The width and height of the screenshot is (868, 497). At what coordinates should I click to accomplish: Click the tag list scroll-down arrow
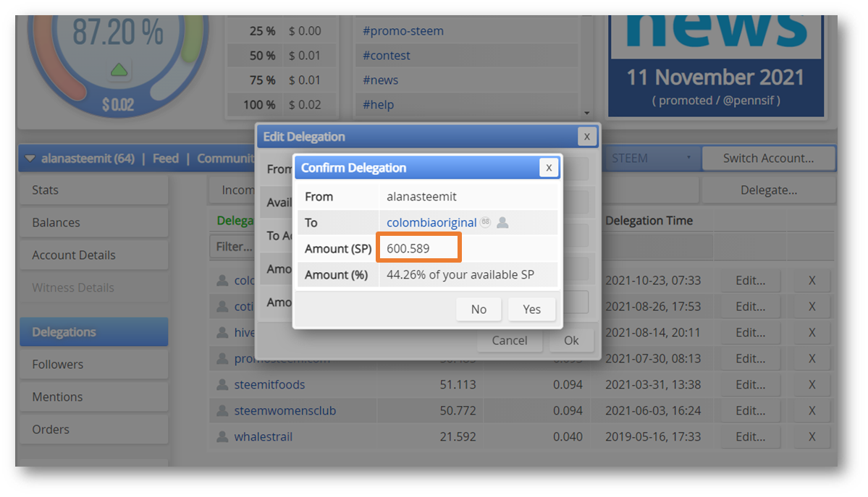point(587,113)
